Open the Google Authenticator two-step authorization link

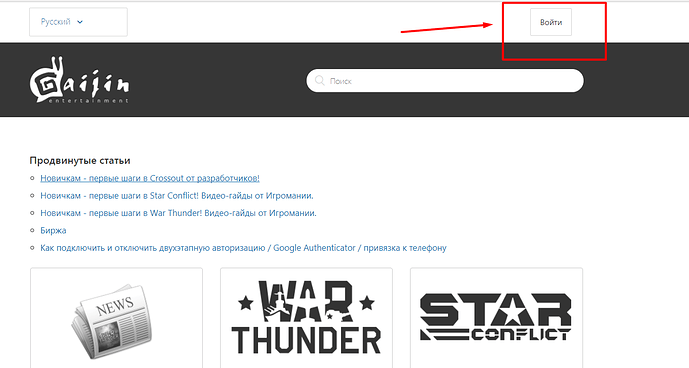(x=243, y=248)
